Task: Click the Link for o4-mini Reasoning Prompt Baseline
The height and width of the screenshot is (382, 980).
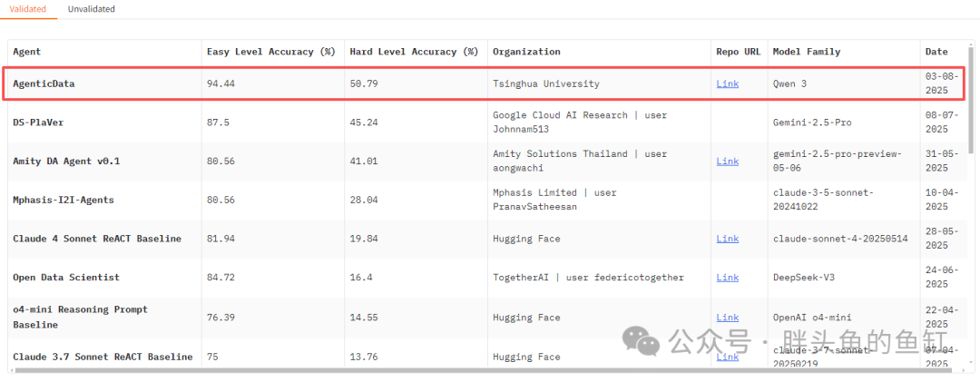Action: (728, 317)
